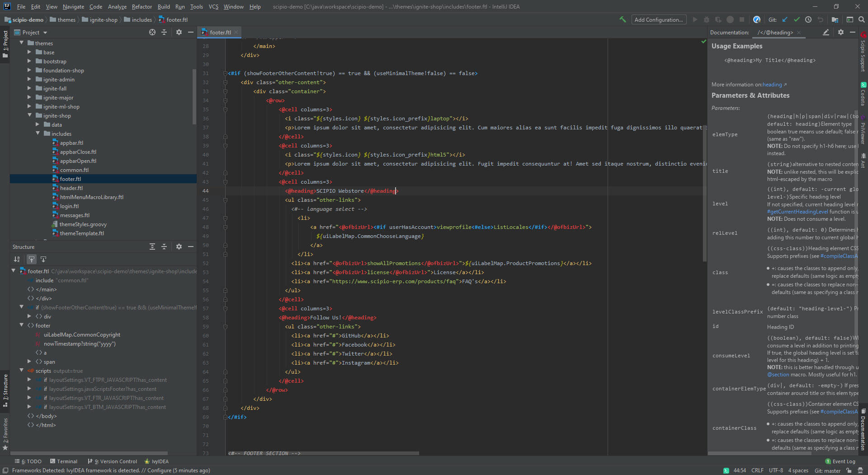Click the editor horizontal scrollbar thumb
The width and height of the screenshot is (868, 475).
(x=322, y=453)
